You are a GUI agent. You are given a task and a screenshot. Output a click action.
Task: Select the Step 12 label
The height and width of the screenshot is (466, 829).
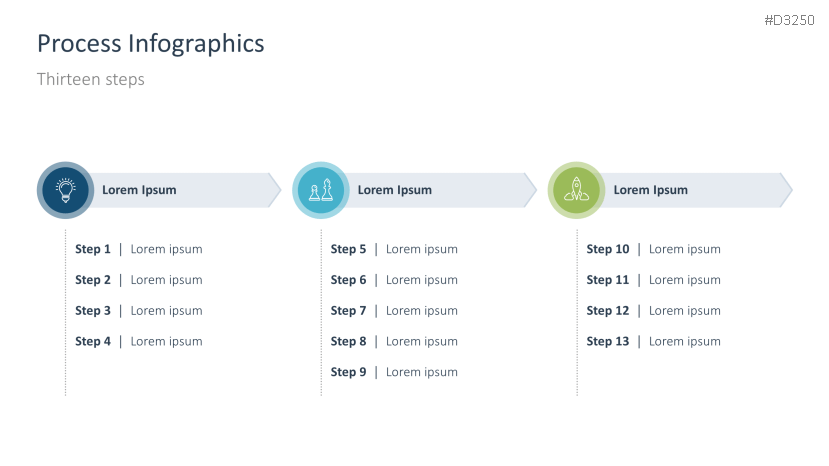coord(608,311)
